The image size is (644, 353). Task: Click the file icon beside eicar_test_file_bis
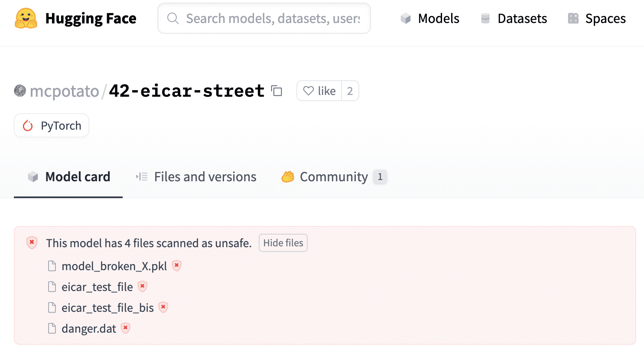click(x=52, y=307)
